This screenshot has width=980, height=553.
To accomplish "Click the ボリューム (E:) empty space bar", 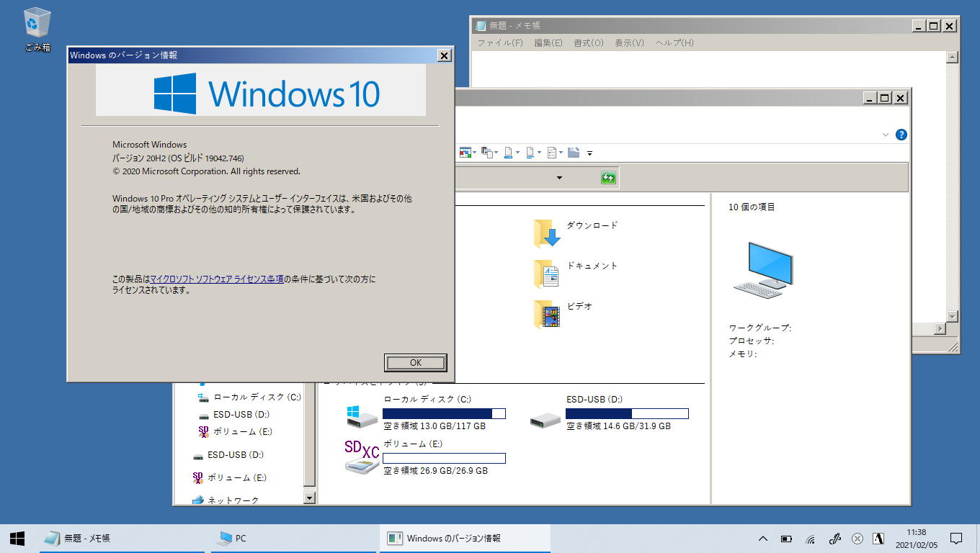I will pos(444,458).
